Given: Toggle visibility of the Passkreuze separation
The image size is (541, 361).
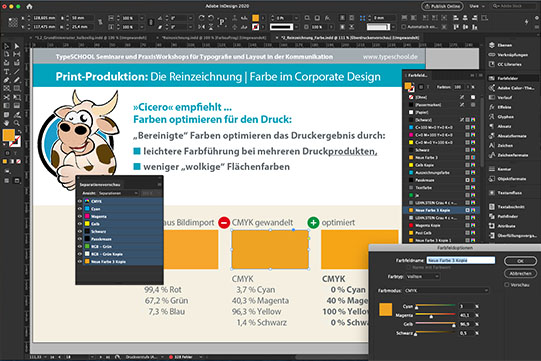Looking at the screenshot, I should coord(80,239).
